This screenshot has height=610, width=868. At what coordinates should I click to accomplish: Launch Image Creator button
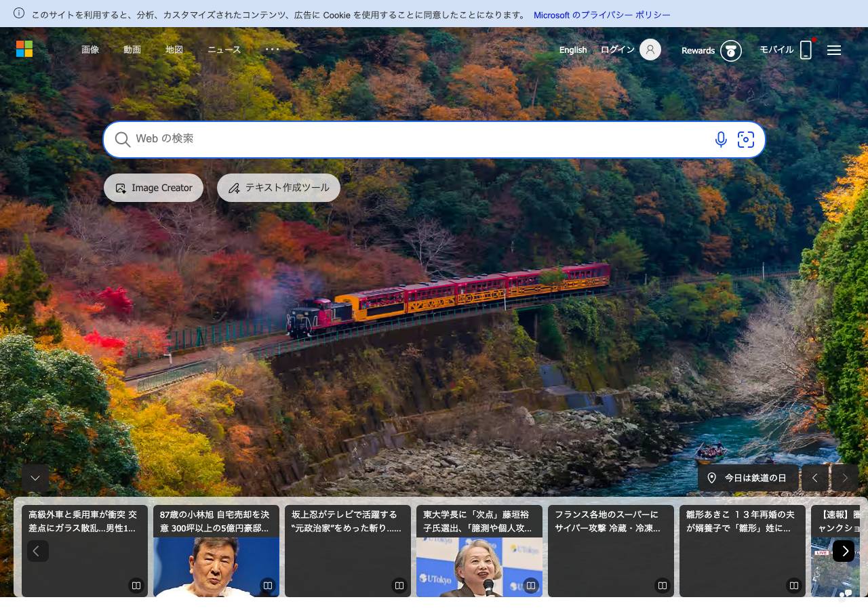point(153,188)
